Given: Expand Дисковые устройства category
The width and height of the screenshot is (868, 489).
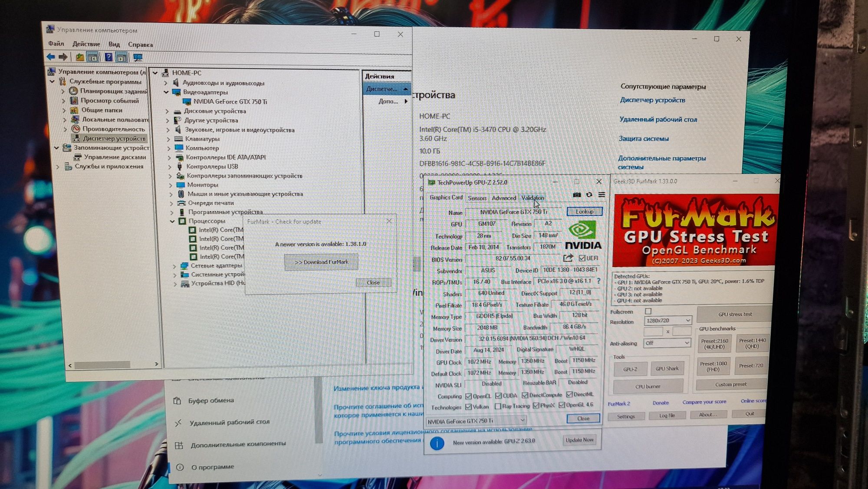Looking at the screenshot, I should [167, 111].
